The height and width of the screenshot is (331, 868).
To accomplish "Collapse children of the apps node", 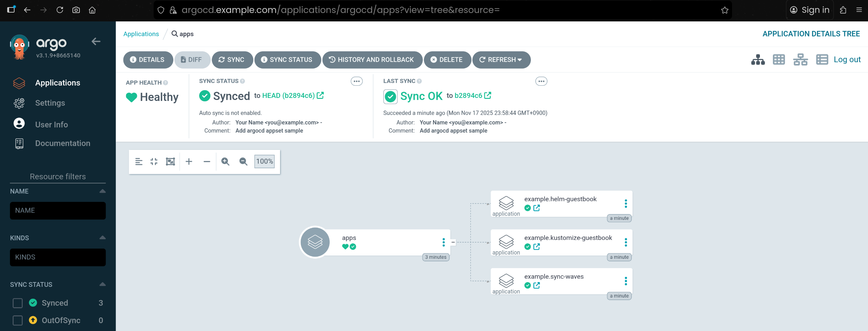I will click(x=453, y=242).
